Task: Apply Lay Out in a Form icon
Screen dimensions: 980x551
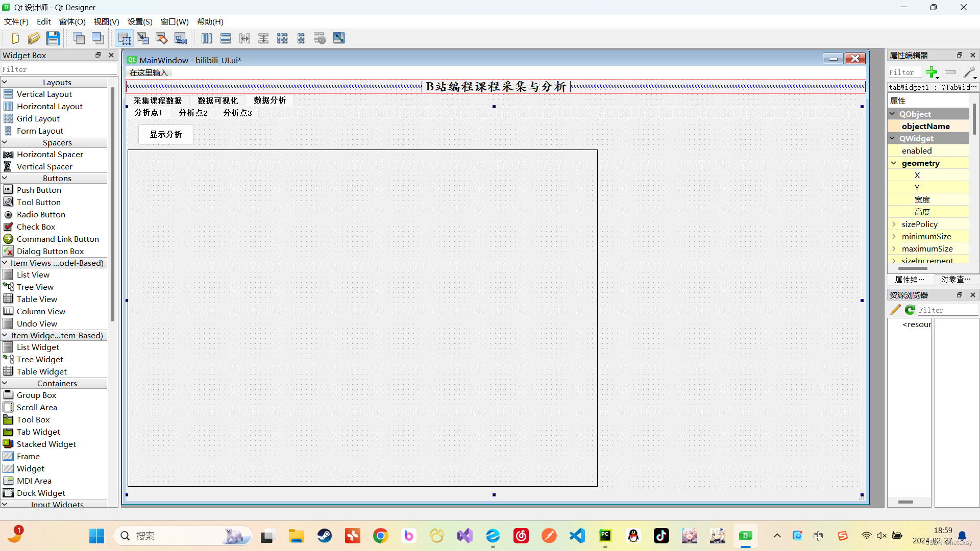Action: click(x=301, y=38)
